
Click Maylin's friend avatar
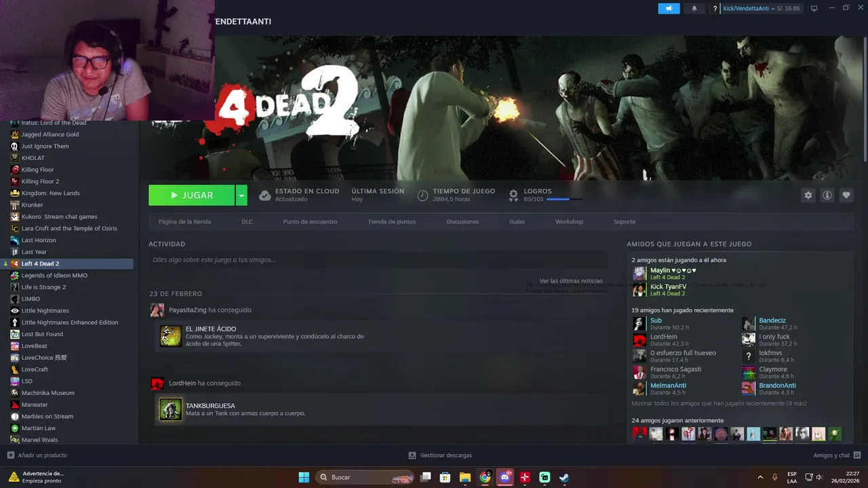pos(639,273)
